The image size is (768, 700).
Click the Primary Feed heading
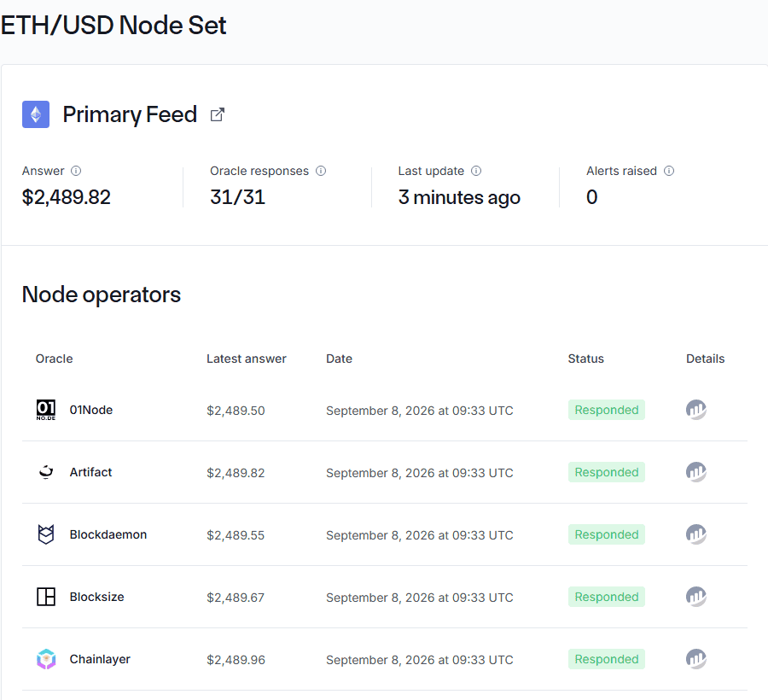click(x=130, y=114)
